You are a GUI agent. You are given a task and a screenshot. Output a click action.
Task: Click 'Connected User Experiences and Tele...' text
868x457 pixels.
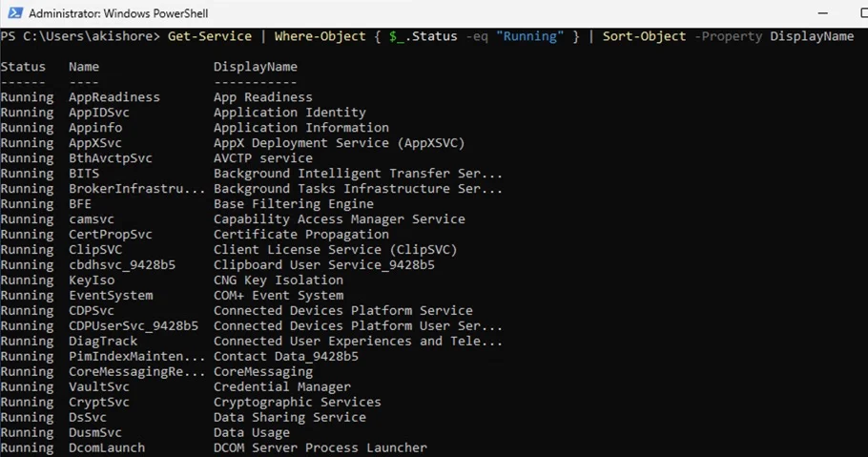coord(358,342)
